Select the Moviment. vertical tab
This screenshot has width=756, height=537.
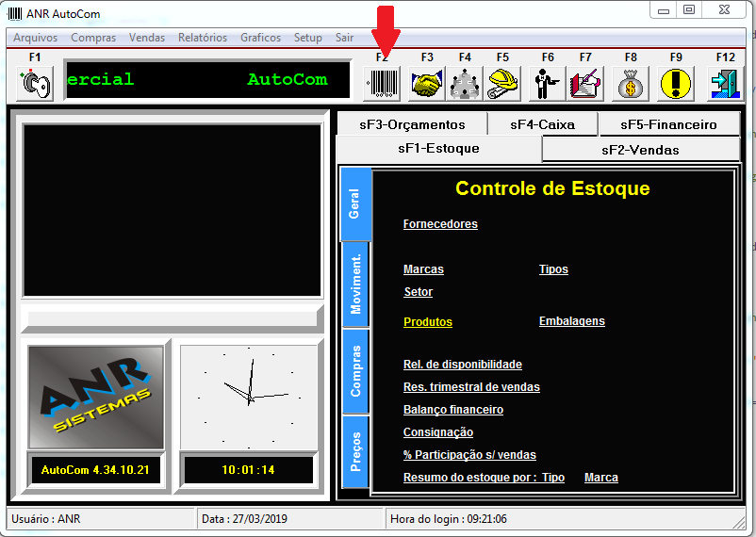pyautogui.click(x=355, y=285)
